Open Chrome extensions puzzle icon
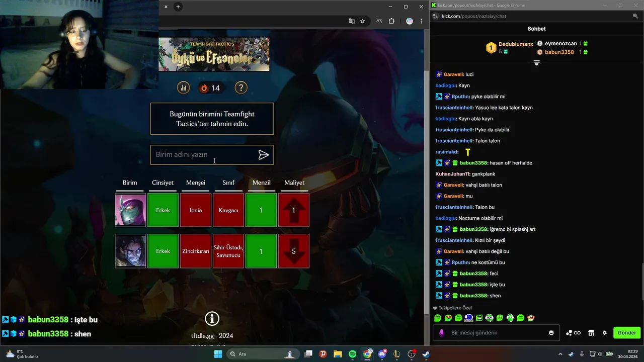Screen dimensions: 644x362 391,21
